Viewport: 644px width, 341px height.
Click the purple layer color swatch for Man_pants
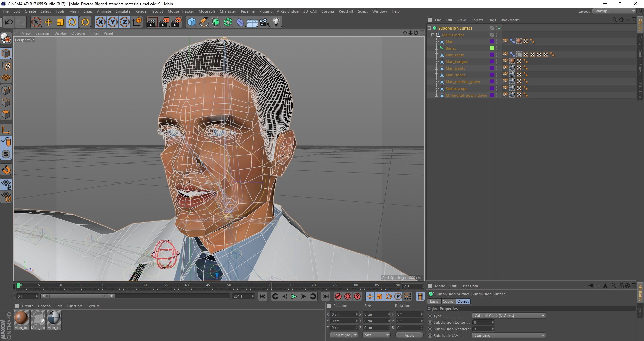pyautogui.click(x=492, y=68)
